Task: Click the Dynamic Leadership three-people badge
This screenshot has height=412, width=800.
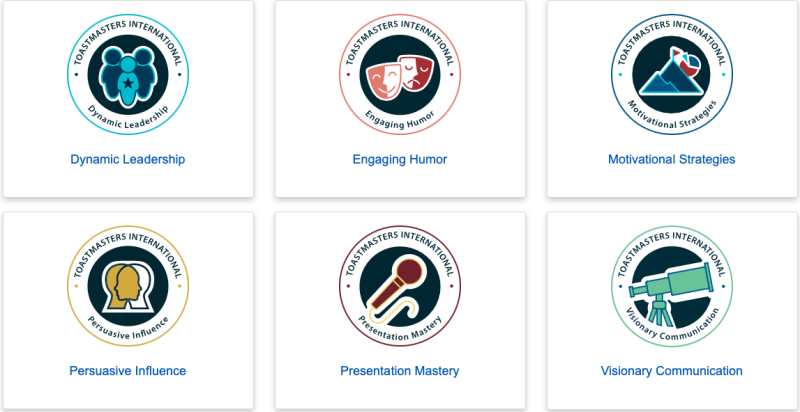Action: coord(128,74)
